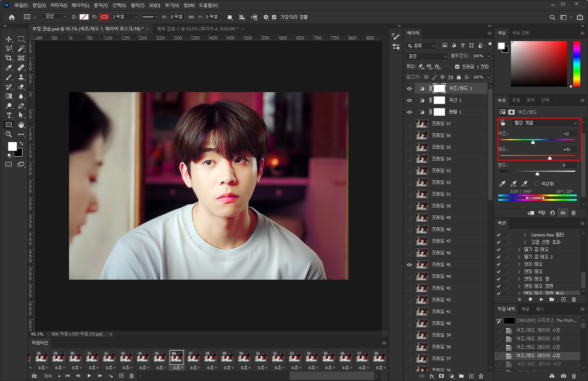Select the Eyedropper tool in the toolbar

[9, 68]
